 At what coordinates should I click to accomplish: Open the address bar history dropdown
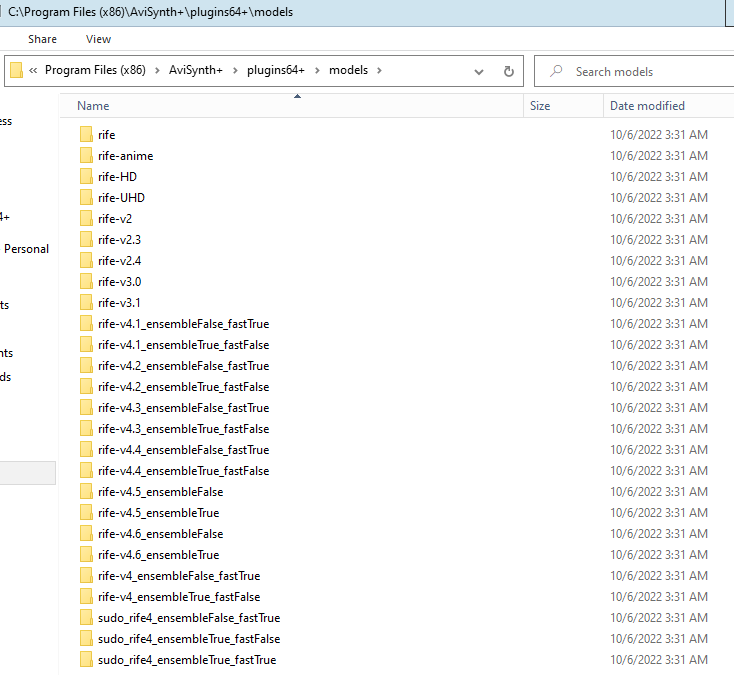pyautogui.click(x=479, y=72)
